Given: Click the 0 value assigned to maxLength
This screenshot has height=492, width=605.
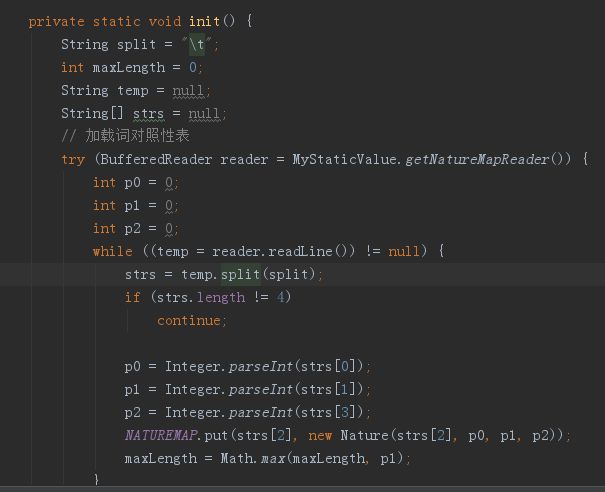Looking at the screenshot, I should (x=193, y=68).
